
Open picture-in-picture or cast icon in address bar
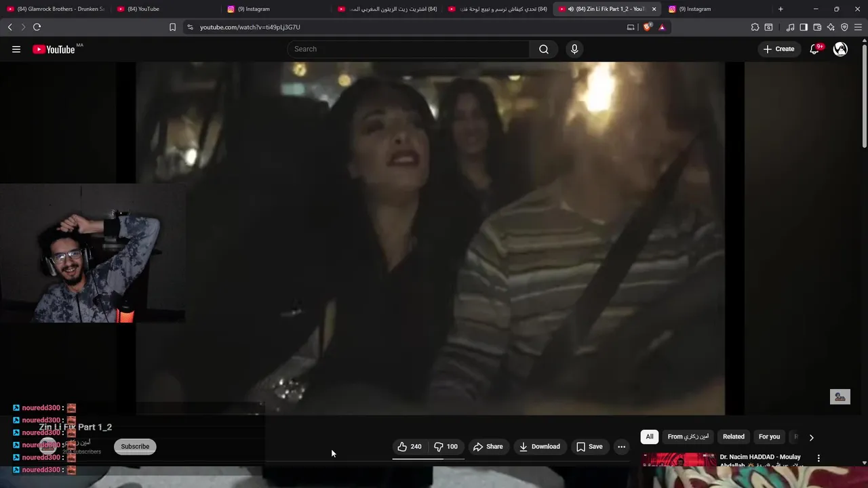[x=631, y=27]
